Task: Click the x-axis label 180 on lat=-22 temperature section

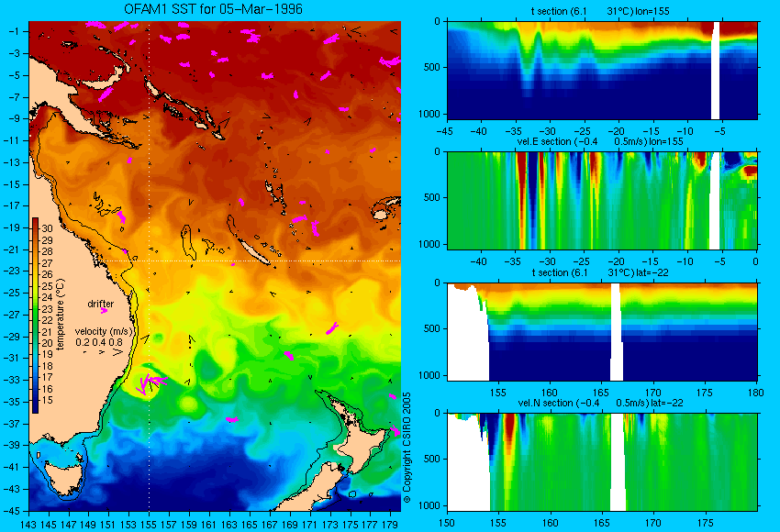Action: (755, 393)
